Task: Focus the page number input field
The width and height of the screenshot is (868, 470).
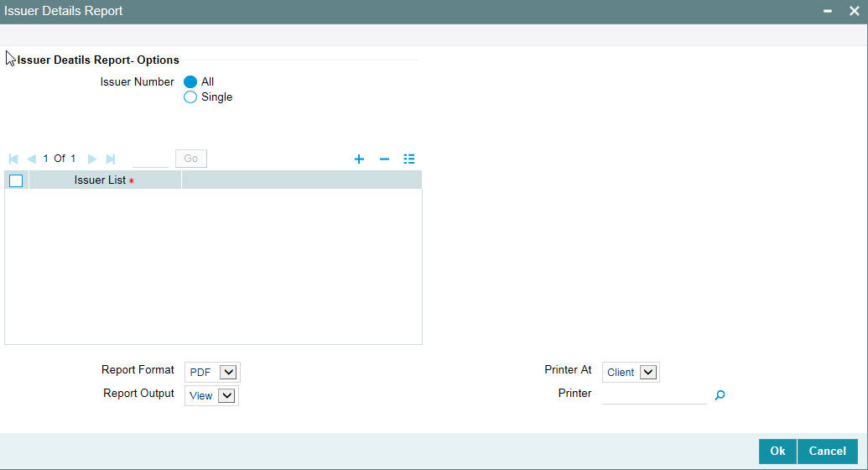Action: pyautogui.click(x=151, y=159)
